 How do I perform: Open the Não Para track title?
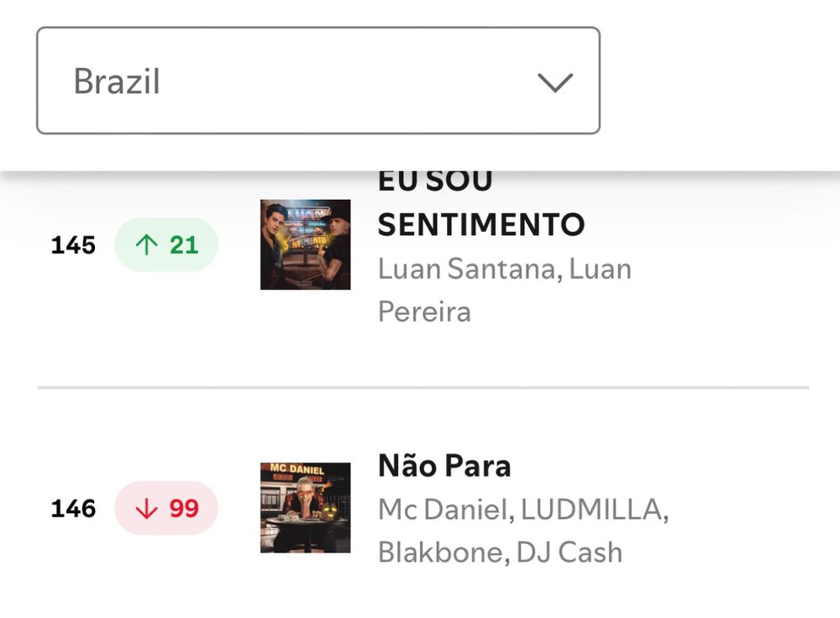click(444, 466)
